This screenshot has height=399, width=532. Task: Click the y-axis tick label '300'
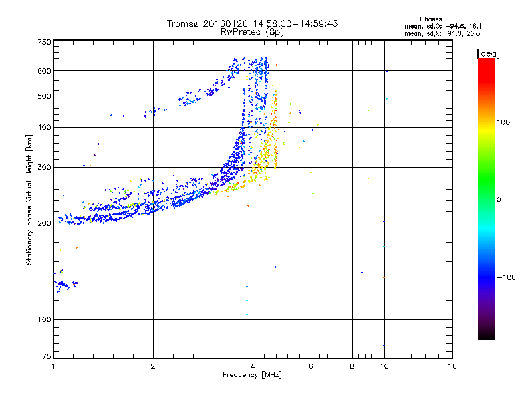(x=44, y=168)
